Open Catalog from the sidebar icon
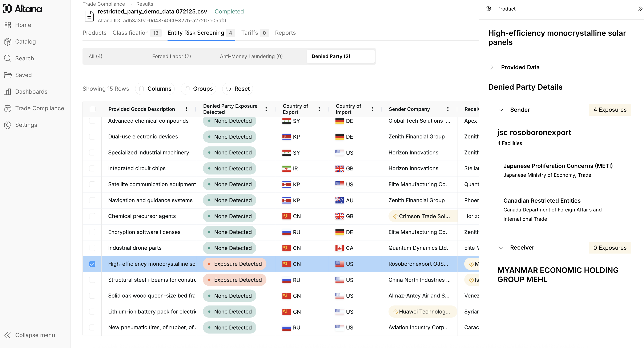The height and width of the screenshot is (348, 644). pos(8,42)
